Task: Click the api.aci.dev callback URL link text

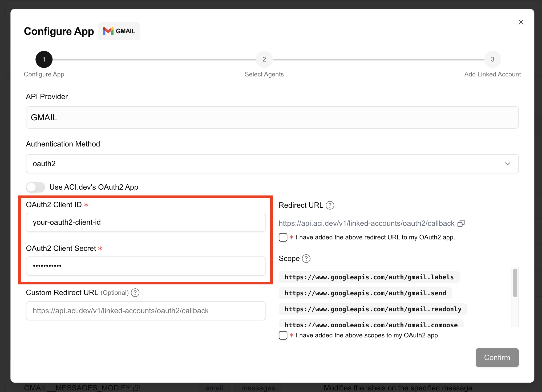Action: pyautogui.click(x=366, y=223)
